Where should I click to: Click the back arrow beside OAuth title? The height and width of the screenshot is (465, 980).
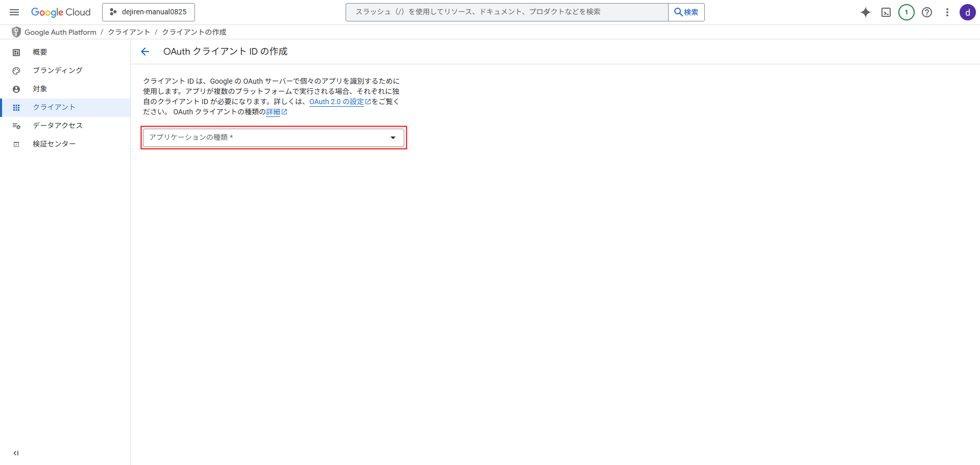point(145,52)
